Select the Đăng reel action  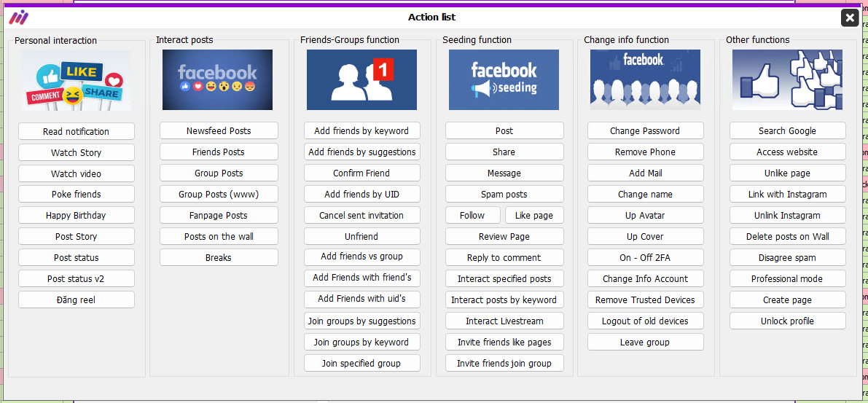pos(77,300)
